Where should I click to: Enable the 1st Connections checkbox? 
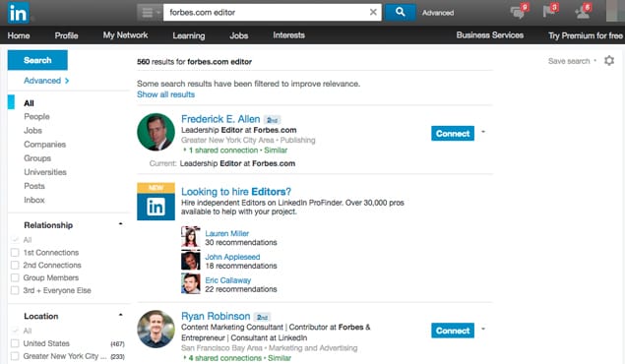[x=15, y=253]
